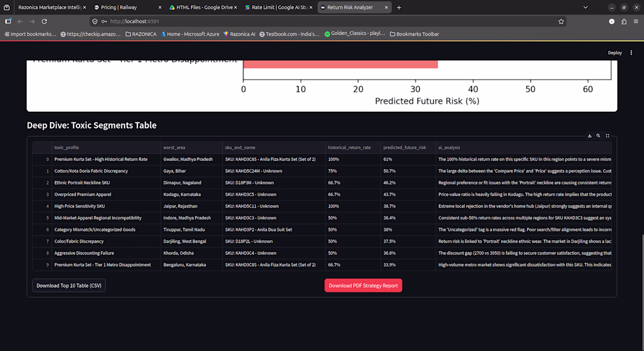Select historical rate cell '75%'
The image size is (644, 351).
click(x=353, y=171)
